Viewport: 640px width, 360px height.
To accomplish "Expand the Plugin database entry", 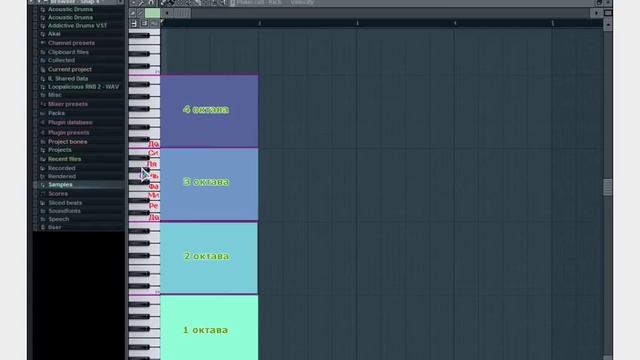I will (x=70, y=122).
